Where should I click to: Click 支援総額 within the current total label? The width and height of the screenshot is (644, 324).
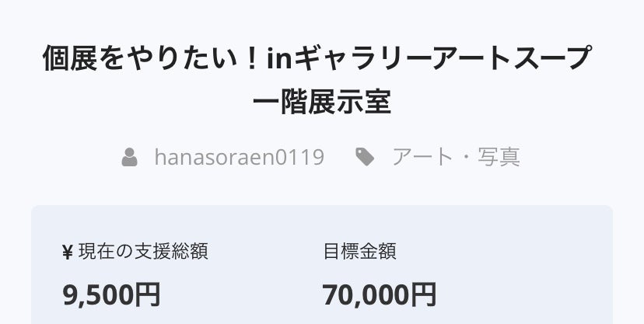pyautogui.click(x=175, y=252)
